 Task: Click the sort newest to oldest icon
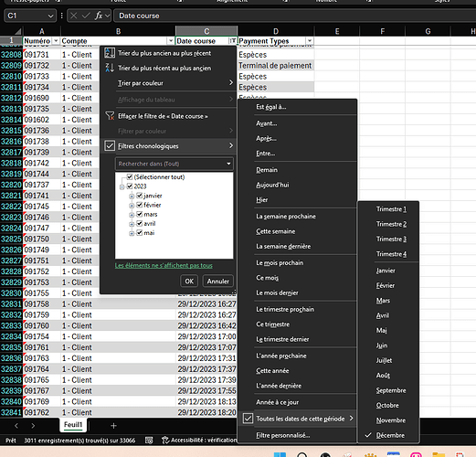click(x=110, y=68)
